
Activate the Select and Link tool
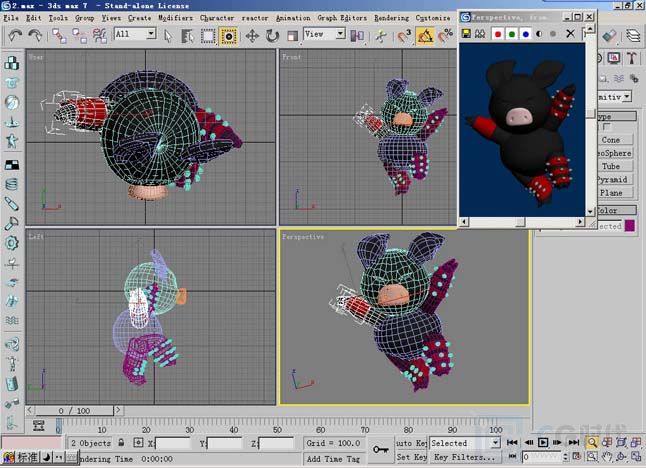[59, 36]
